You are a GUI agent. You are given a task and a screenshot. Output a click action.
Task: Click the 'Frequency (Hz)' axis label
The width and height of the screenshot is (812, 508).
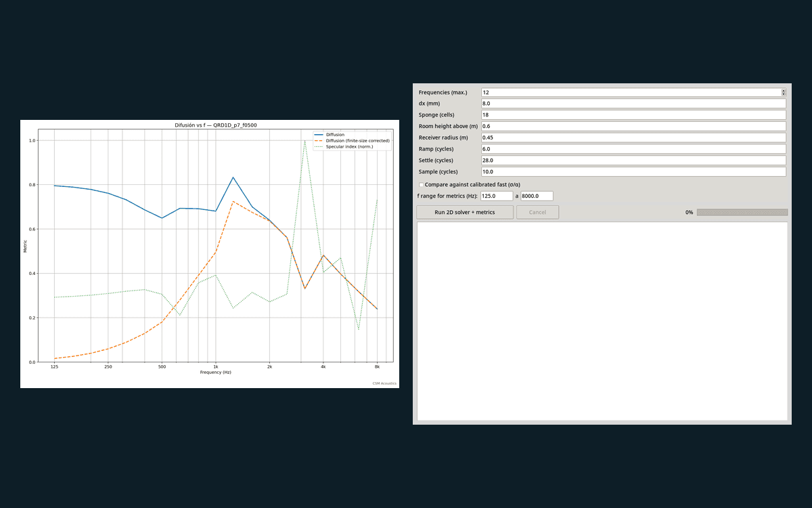point(216,373)
